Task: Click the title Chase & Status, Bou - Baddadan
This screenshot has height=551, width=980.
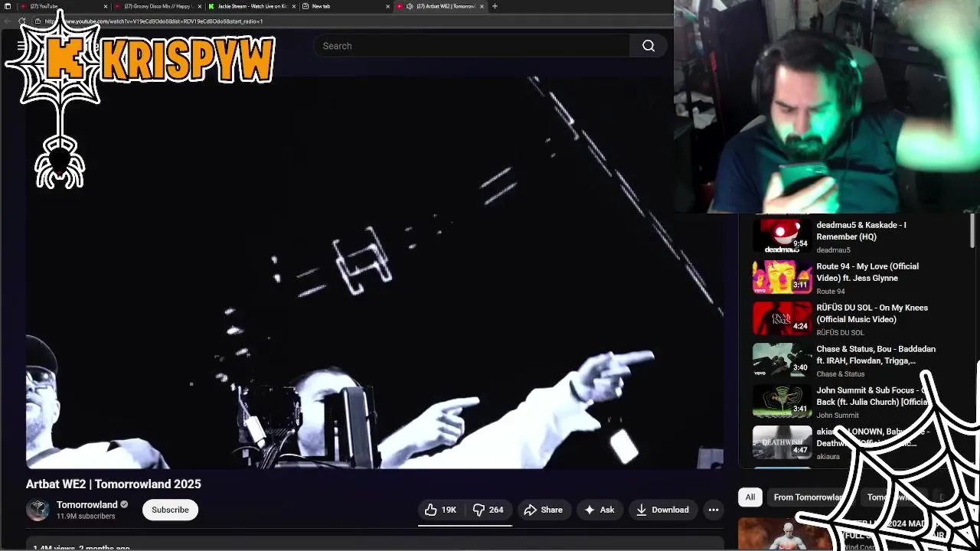Action: coord(876,355)
